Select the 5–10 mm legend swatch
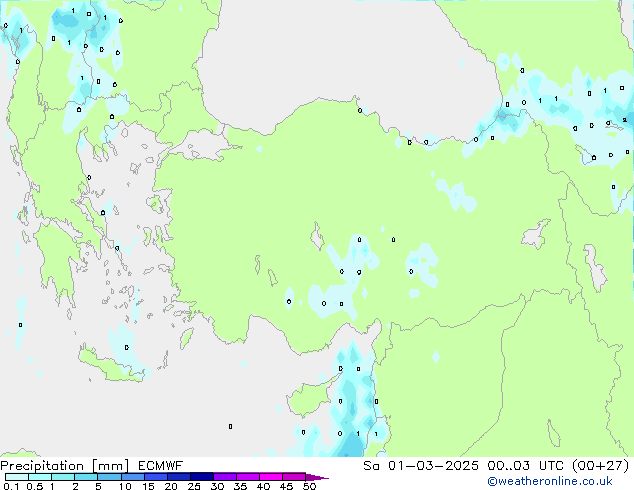 pyautogui.click(x=109, y=477)
